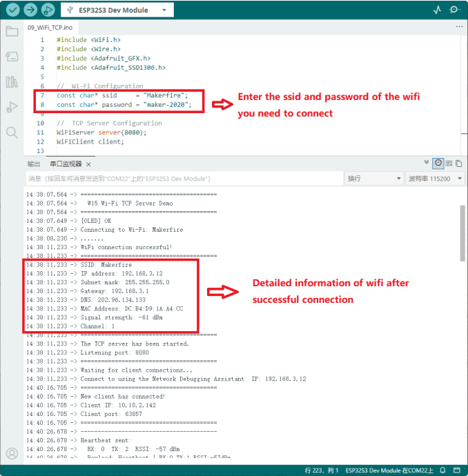Image resolution: width=468 pixels, height=476 pixels.
Task: Click code line 7 ssid declaration
Action: [x=122, y=95]
